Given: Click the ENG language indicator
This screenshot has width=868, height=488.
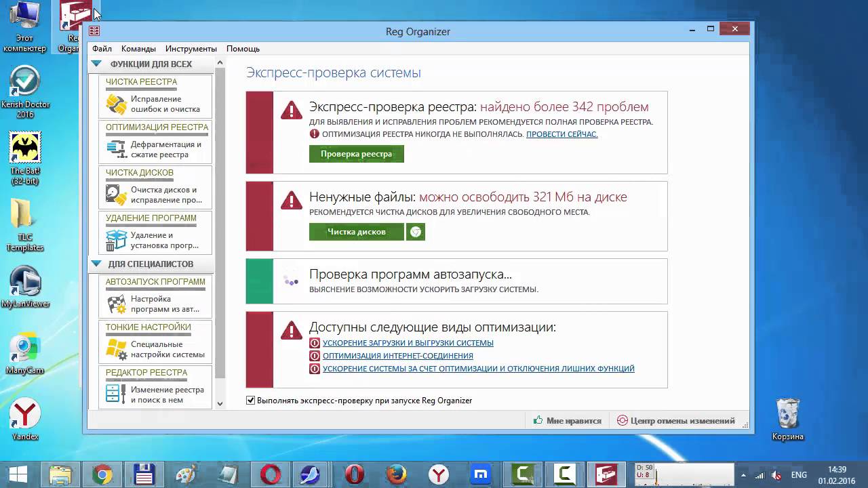Looking at the screenshot, I should click(x=799, y=475).
